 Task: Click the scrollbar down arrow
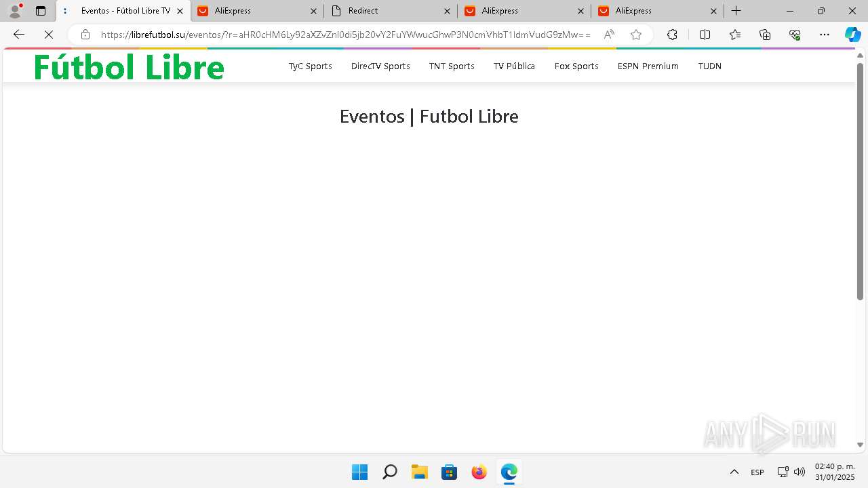click(x=860, y=445)
